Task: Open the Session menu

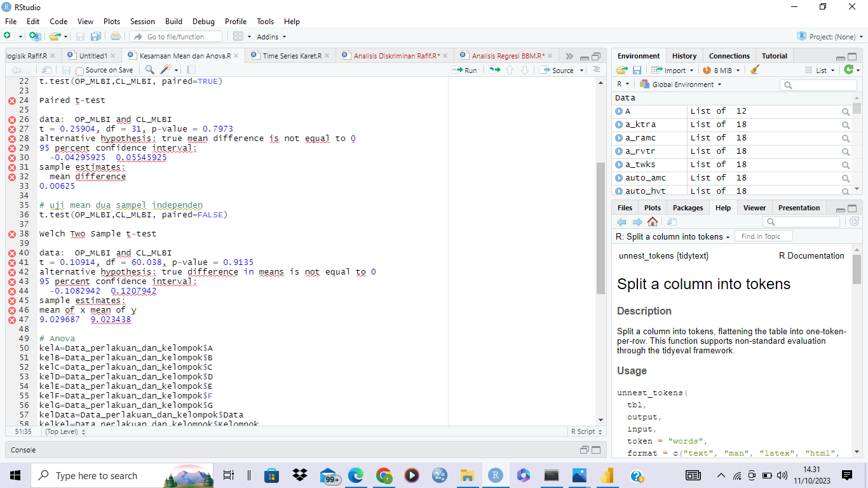Action: [142, 22]
